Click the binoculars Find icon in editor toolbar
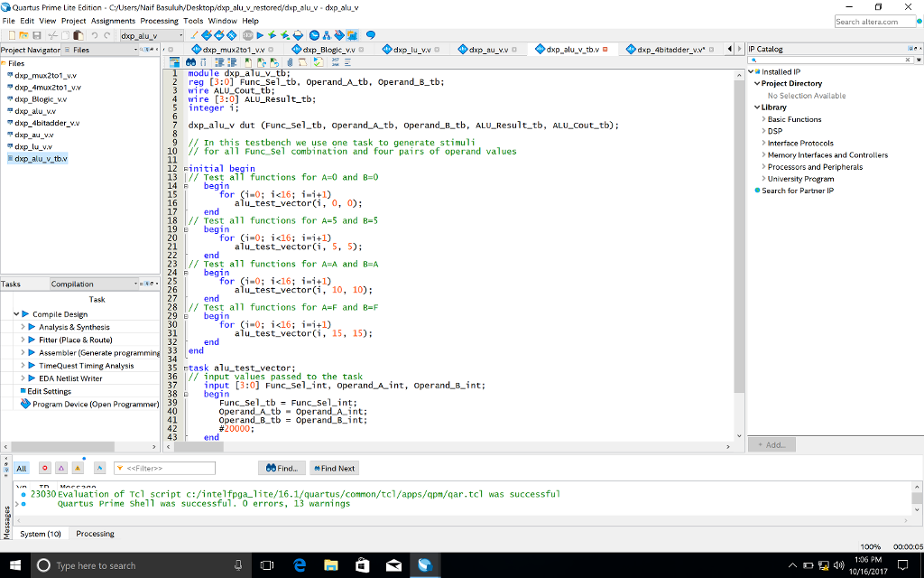924x578 pixels. click(x=190, y=62)
